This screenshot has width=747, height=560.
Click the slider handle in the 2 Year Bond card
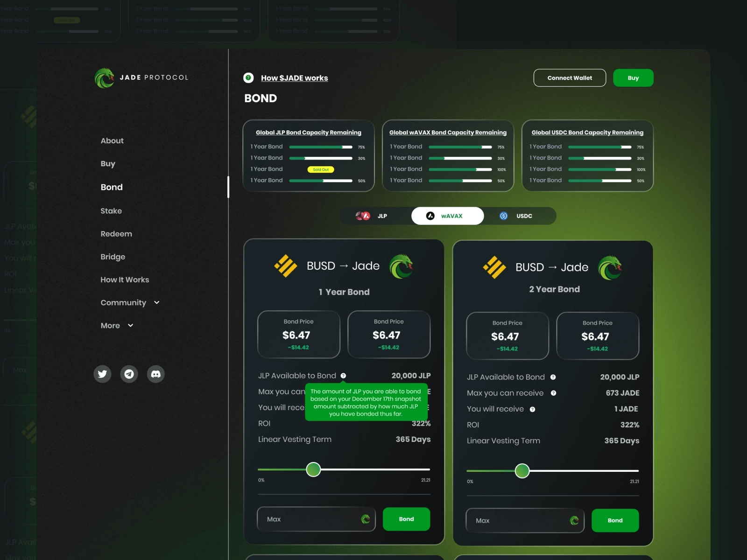pyautogui.click(x=522, y=471)
